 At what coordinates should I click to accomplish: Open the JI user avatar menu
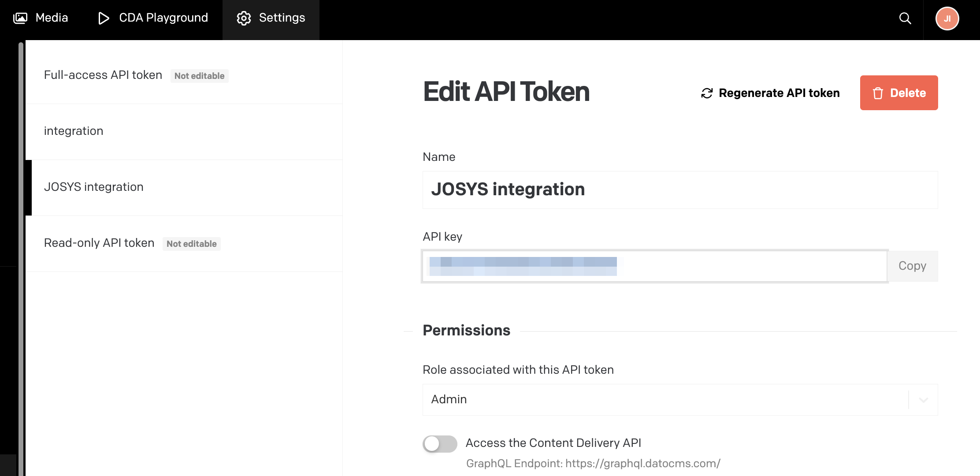pyautogui.click(x=947, y=19)
